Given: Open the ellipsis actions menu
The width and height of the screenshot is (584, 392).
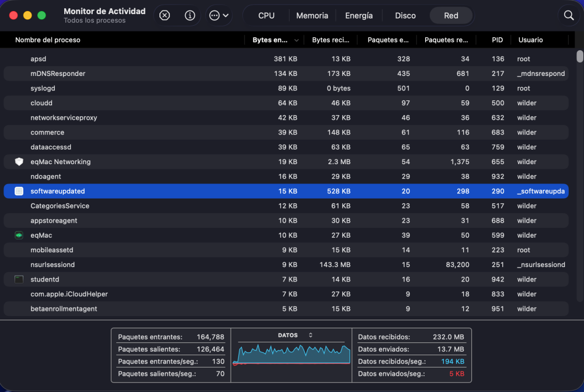Looking at the screenshot, I should (x=218, y=15).
